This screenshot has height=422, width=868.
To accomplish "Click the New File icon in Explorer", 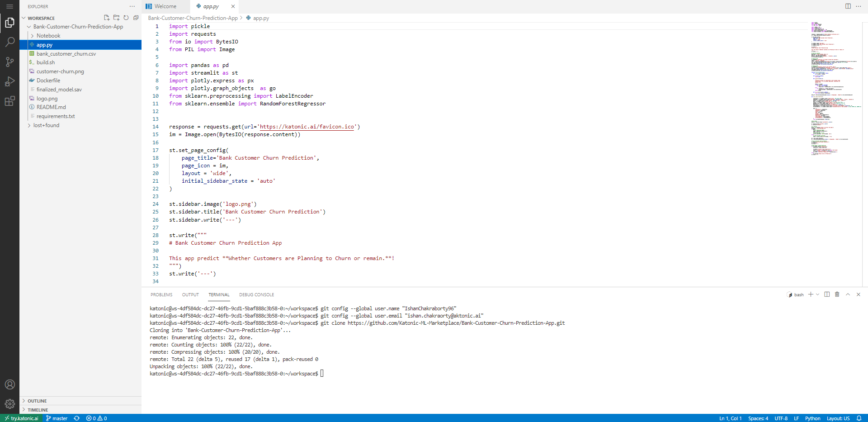I will (107, 18).
